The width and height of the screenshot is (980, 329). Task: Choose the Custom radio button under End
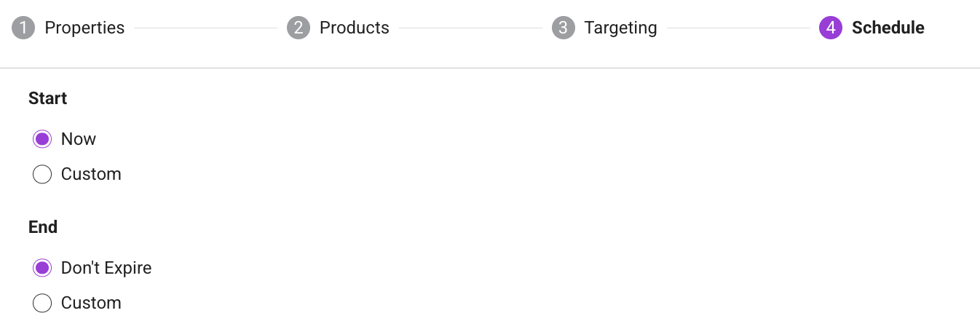(42, 304)
